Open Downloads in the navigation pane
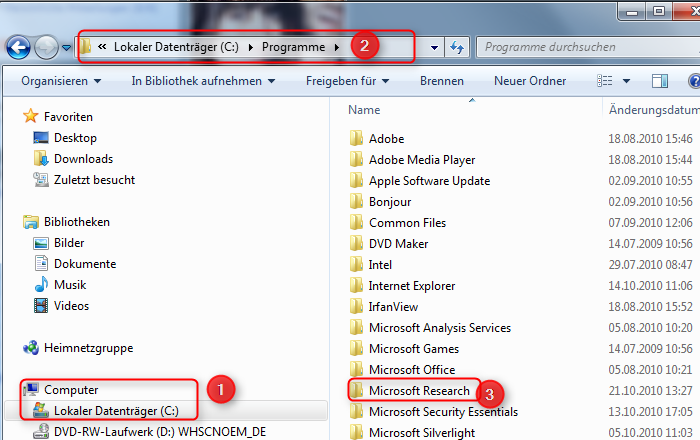 click(x=83, y=159)
